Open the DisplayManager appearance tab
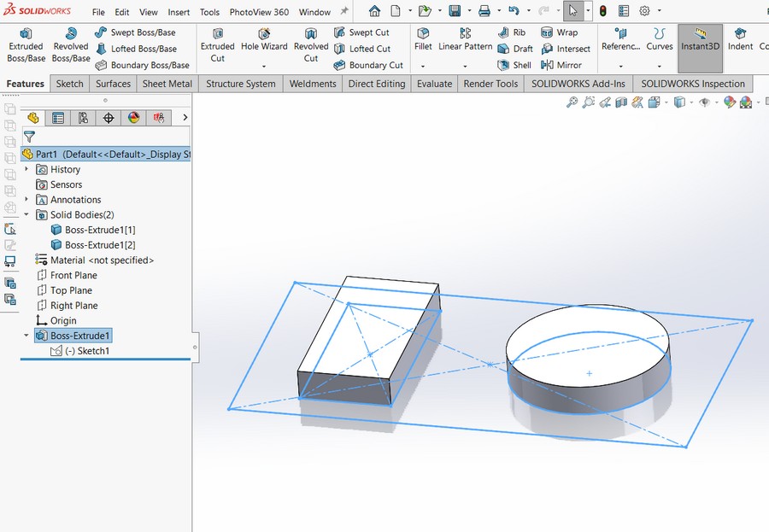The width and height of the screenshot is (769, 532). pyautogui.click(x=133, y=118)
